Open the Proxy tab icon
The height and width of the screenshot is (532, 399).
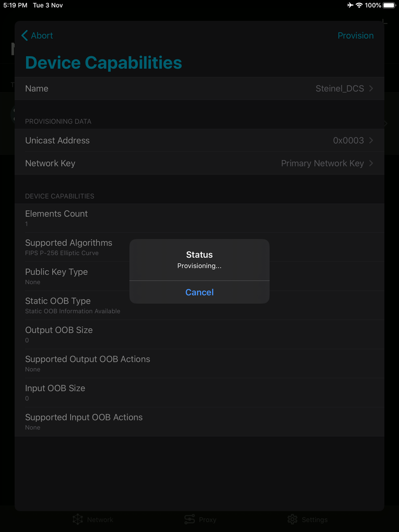coord(190,519)
